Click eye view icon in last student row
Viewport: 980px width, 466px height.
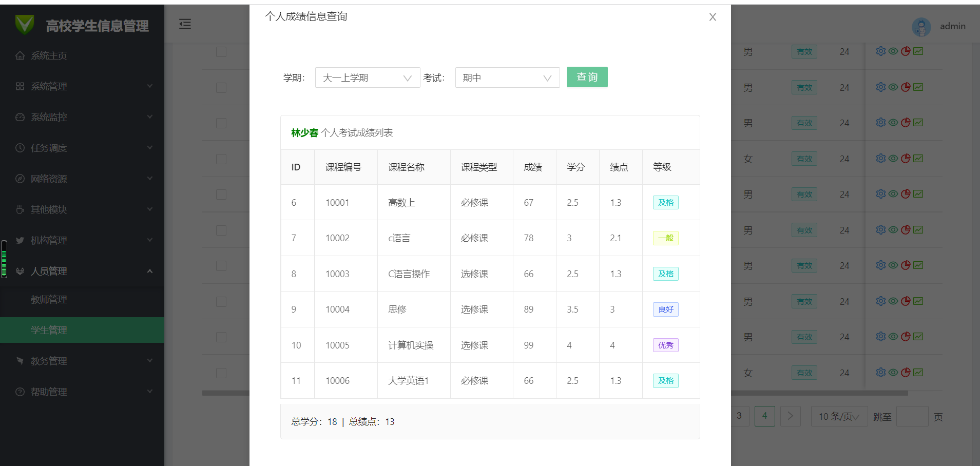pyautogui.click(x=893, y=372)
